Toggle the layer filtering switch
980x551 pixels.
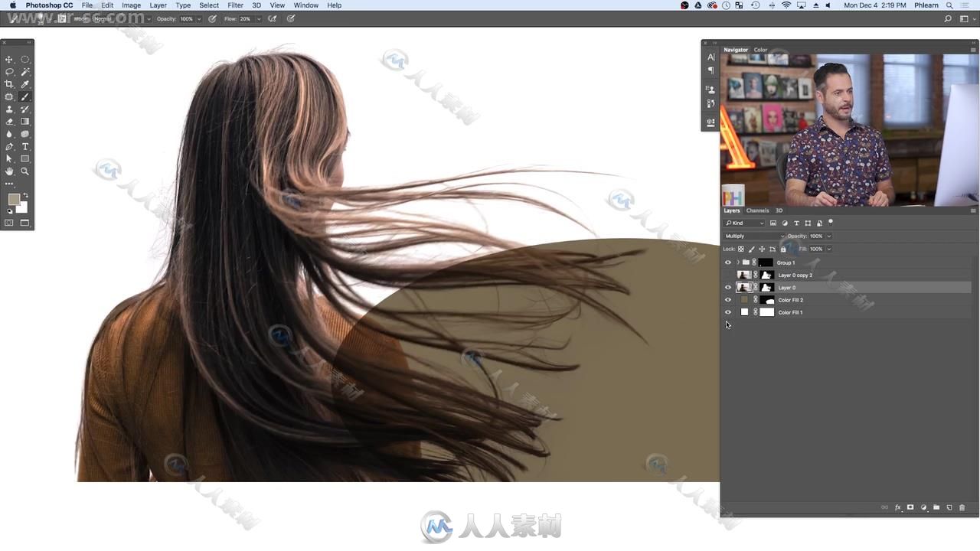click(x=831, y=223)
